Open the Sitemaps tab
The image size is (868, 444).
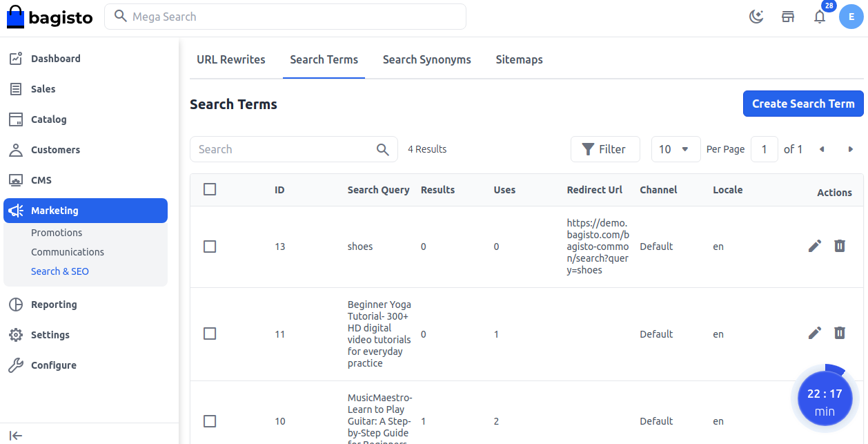[x=519, y=59]
